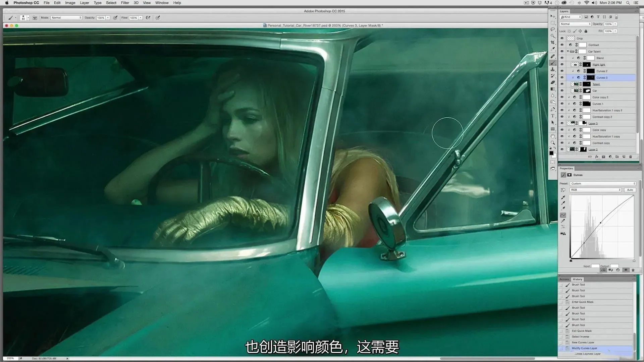Viewport: 644px width, 362px height.
Task: Click the delete layer trash icon
Action: tap(630, 157)
